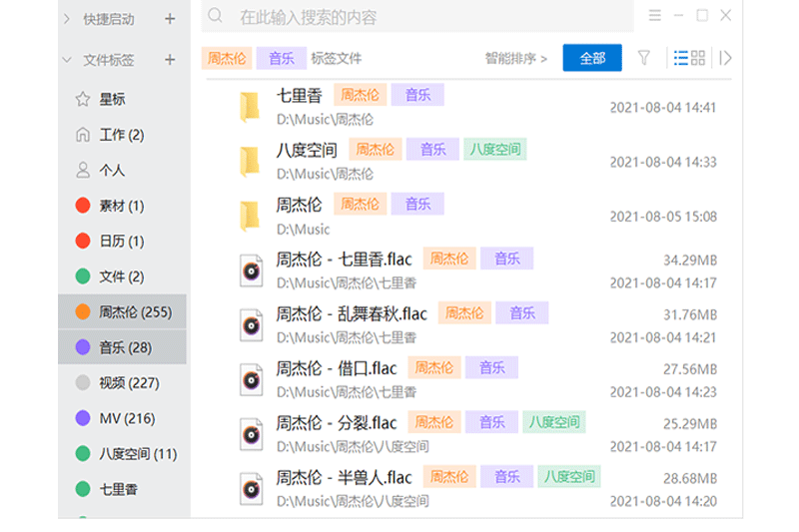Switch to list view layout
Screen dimensions: 799x532
tap(681, 58)
